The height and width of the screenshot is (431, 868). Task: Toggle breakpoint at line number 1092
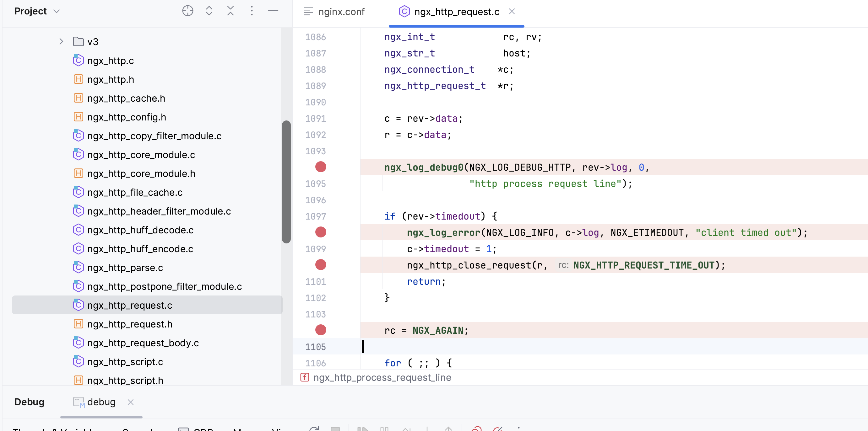coord(316,135)
